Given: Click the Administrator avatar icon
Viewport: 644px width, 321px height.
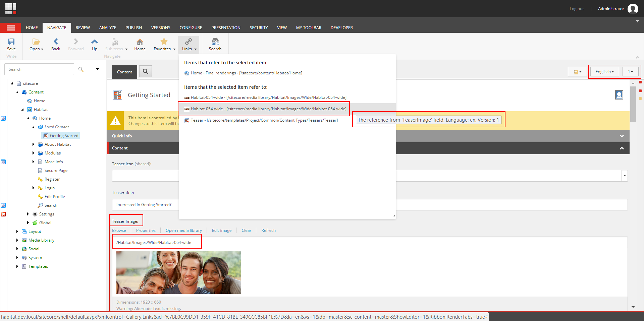Looking at the screenshot, I should pyautogui.click(x=633, y=9).
